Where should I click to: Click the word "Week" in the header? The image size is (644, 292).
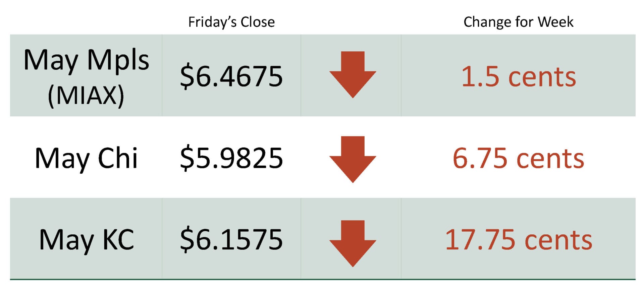(x=555, y=22)
